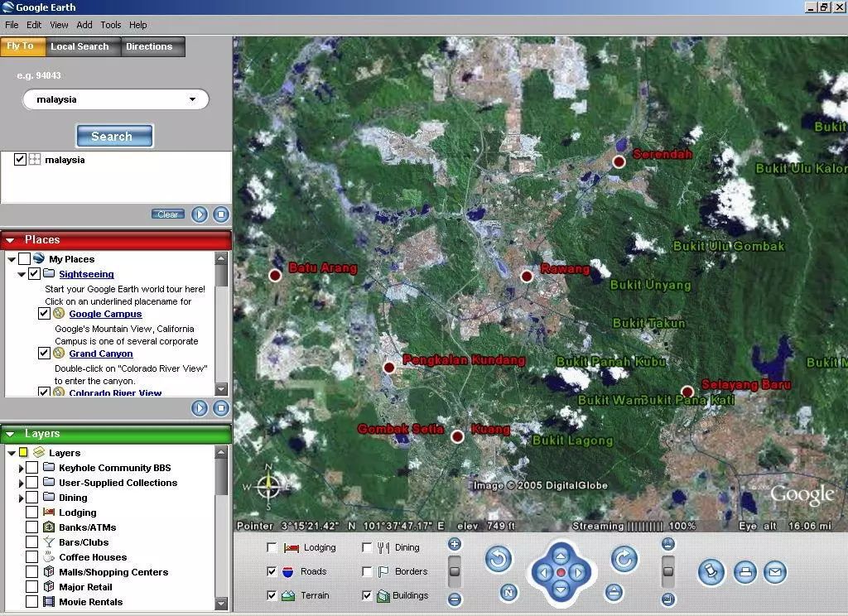Pan the map up with arrow

561,555
